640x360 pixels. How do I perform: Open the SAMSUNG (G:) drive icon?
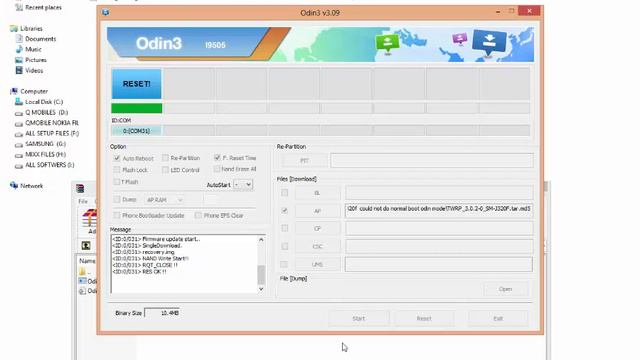tap(19, 144)
